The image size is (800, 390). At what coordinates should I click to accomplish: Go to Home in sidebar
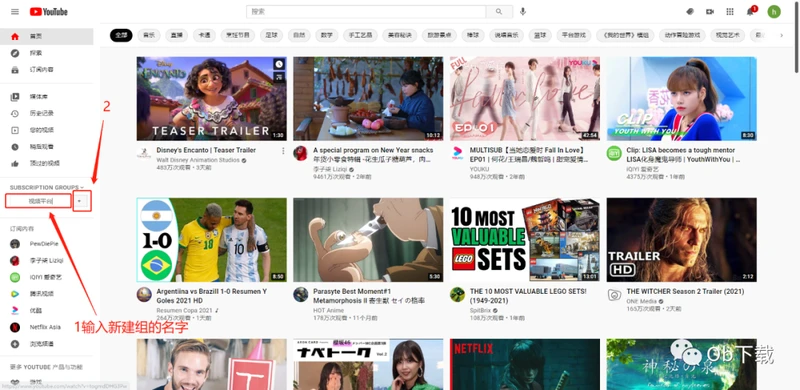point(46,37)
